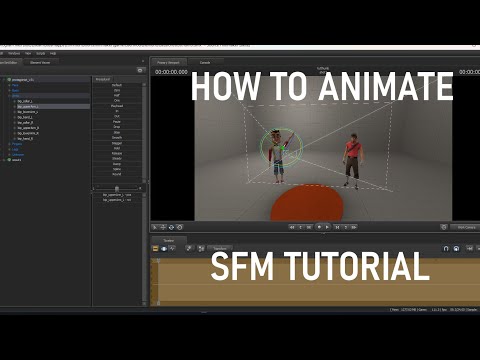Open the Windows menu

click(14, 53)
